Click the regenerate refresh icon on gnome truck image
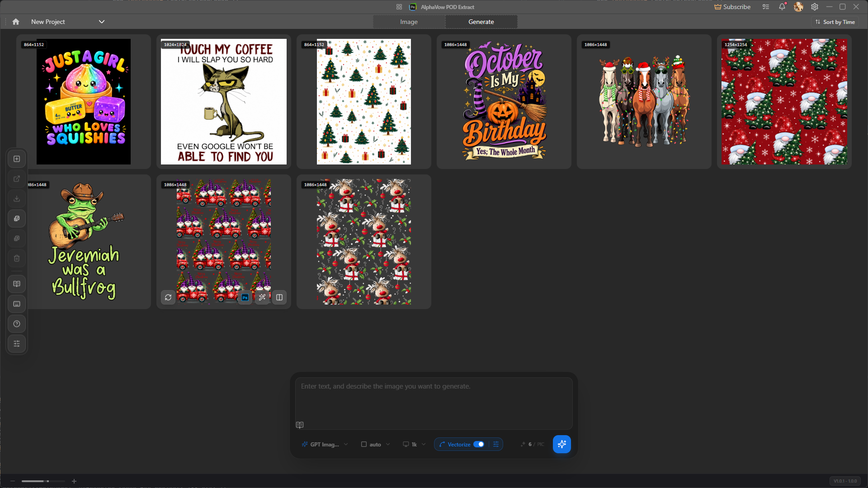This screenshot has height=488, width=868. tap(168, 297)
